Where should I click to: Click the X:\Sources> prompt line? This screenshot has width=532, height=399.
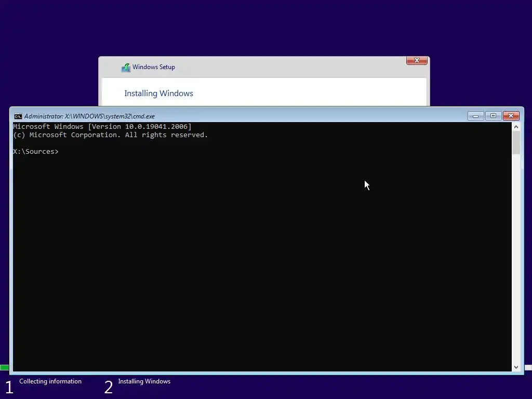[x=36, y=152]
